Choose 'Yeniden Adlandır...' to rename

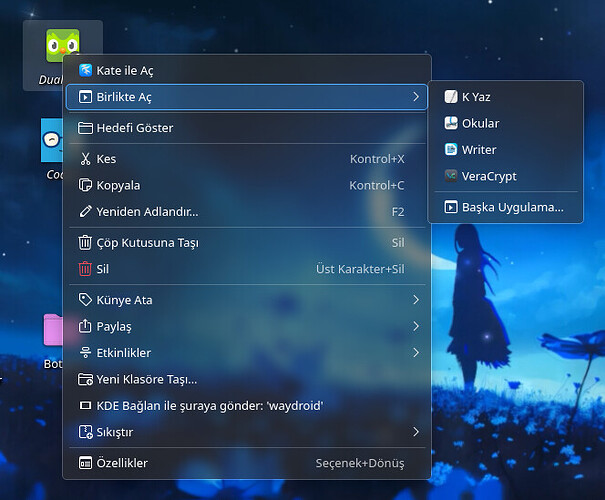click(147, 212)
